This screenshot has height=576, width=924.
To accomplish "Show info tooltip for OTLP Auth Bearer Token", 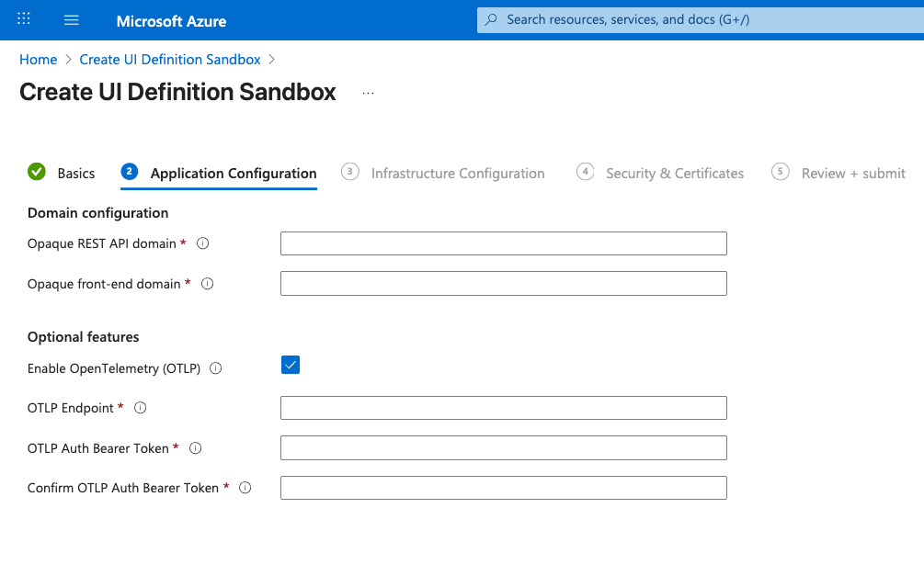I will [196, 448].
